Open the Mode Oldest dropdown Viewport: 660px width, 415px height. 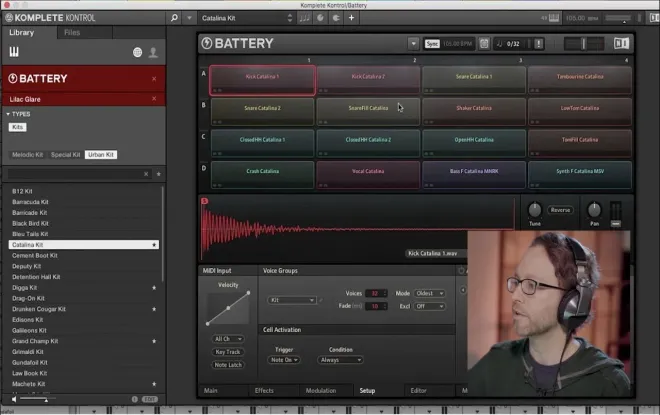(x=429, y=293)
